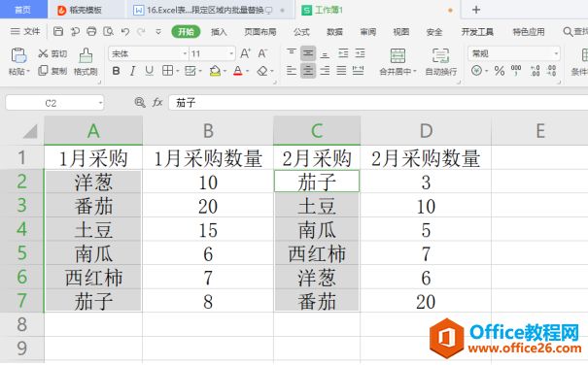588x365 pixels.
Task: Click the currency format icon
Action: click(476, 71)
